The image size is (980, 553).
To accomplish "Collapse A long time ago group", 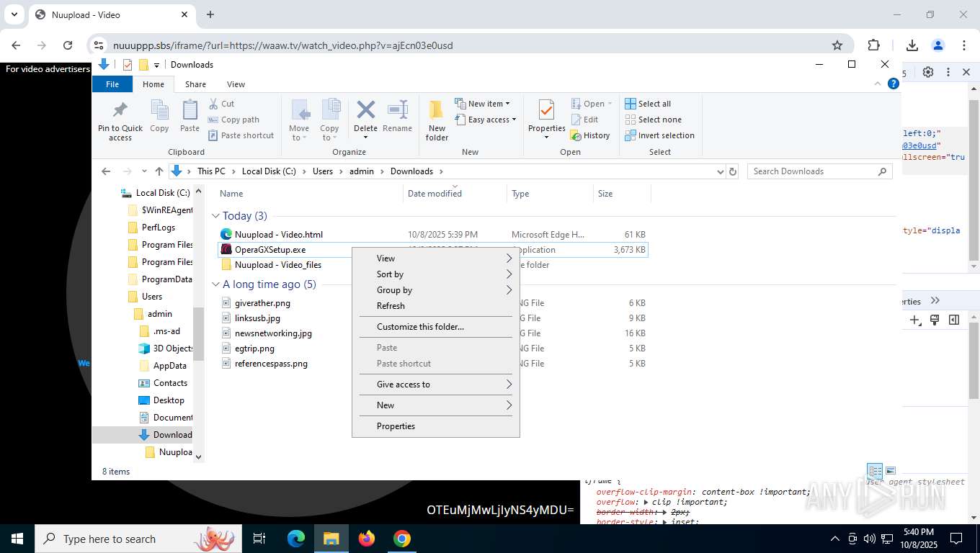I will (215, 284).
